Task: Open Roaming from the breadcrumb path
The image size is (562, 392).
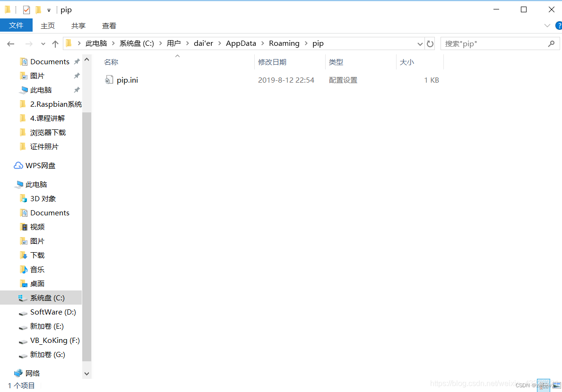Action: tap(284, 43)
